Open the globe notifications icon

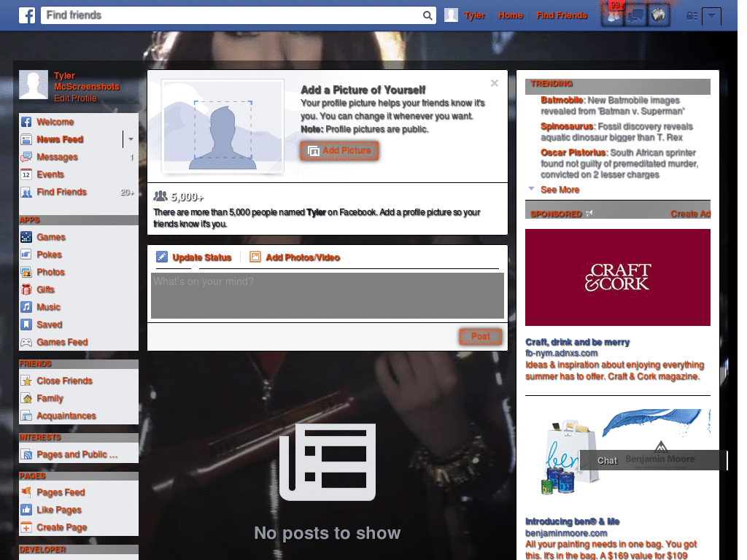click(x=659, y=16)
